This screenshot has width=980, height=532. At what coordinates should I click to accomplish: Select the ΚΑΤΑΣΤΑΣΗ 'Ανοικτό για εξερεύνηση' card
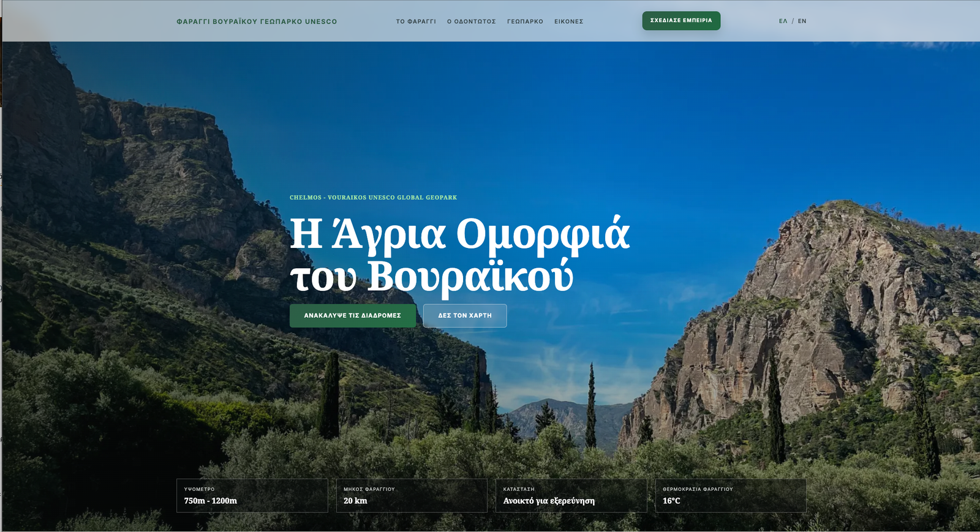pyautogui.click(x=571, y=495)
